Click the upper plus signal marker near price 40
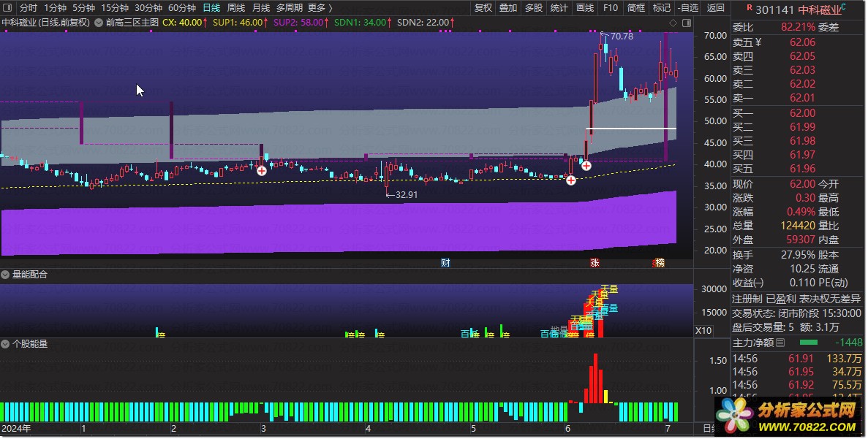This screenshot has width=868, height=439. [x=586, y=165]
